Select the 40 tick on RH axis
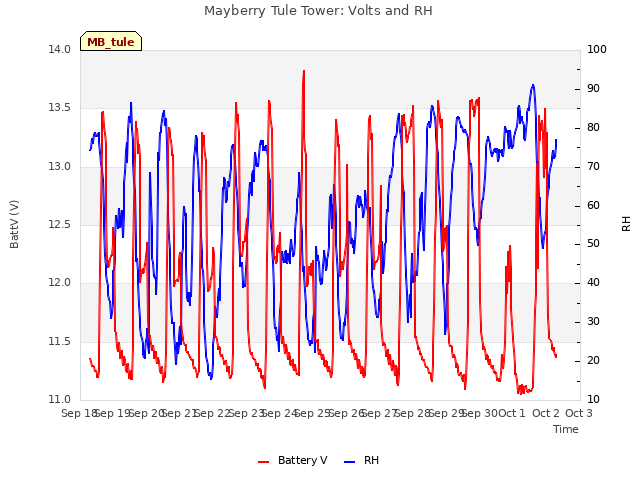 593,283
